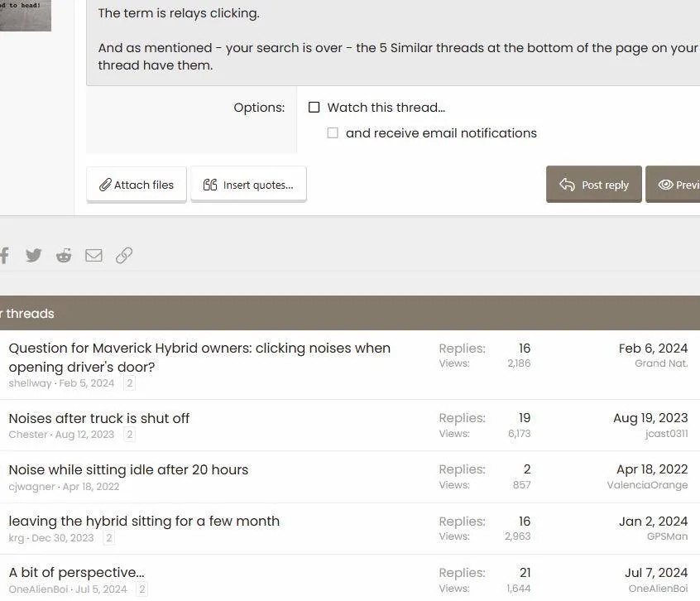Image resolution: width=700 pixels, height=601 pixels.
Task: Enable receive email notifications checkbox
Action: point(333,133)
